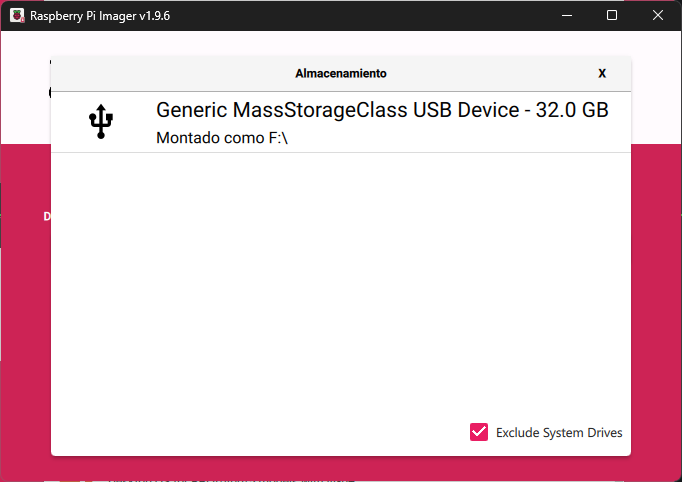Screen dimensions: 682x482
Task: Click the magenta background left of the dialog
Action: (x=25, y=300)
